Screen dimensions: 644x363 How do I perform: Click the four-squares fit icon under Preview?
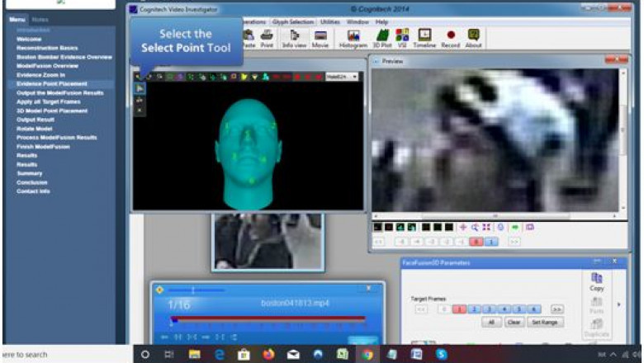[x=486, y=227]
